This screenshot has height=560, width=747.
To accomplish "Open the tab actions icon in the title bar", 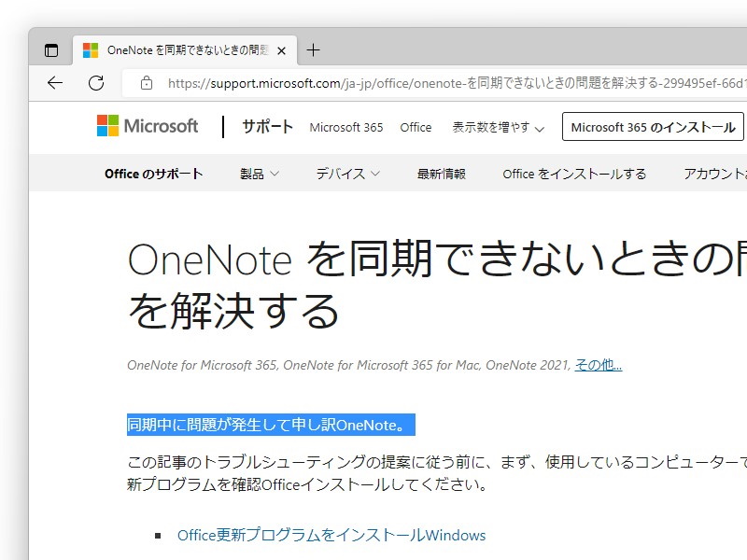I will tap(50, 49).
